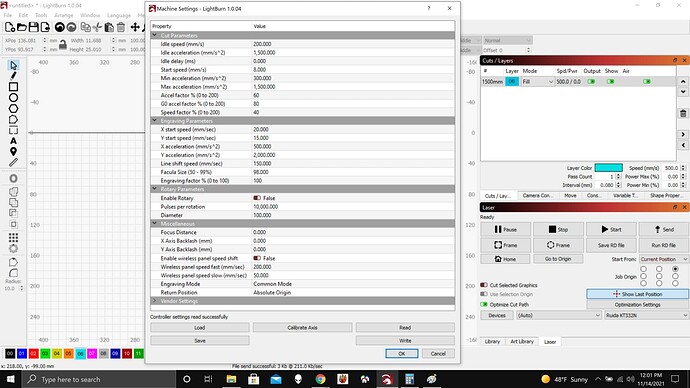690x388 pixels.
Task: Select the Rectangle tool
Action: coord(14,87)
